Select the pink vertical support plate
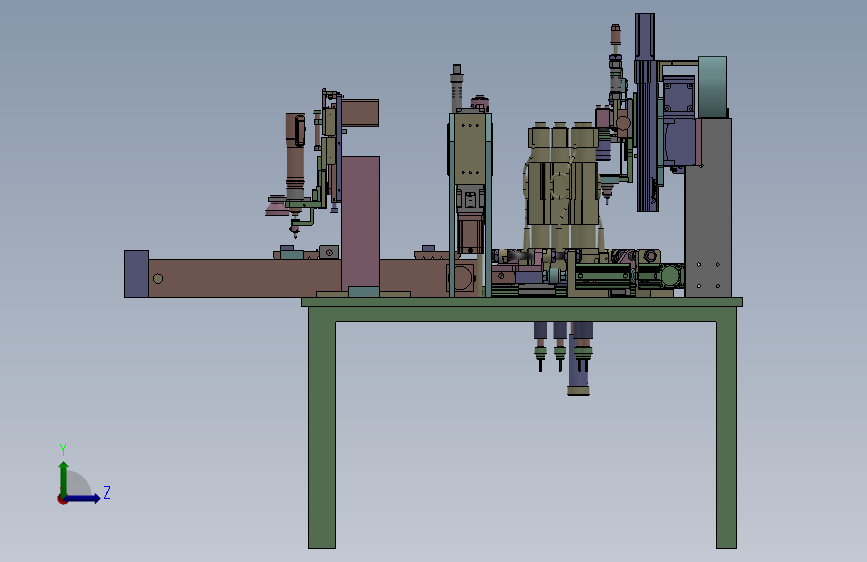This screenshot has height=562, width=867. pyautogui.click(x=361, y=222)
